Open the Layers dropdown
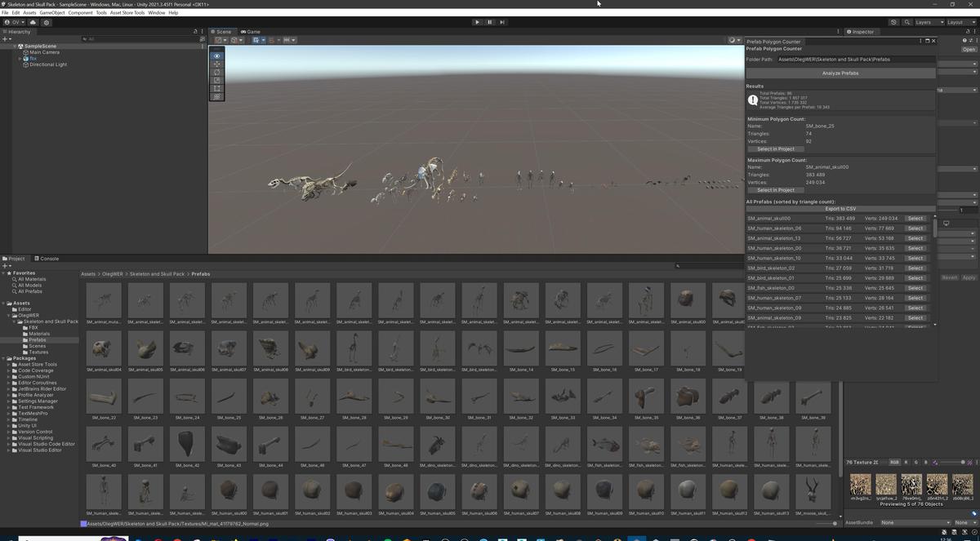980x541 pixels. [928, 22]
